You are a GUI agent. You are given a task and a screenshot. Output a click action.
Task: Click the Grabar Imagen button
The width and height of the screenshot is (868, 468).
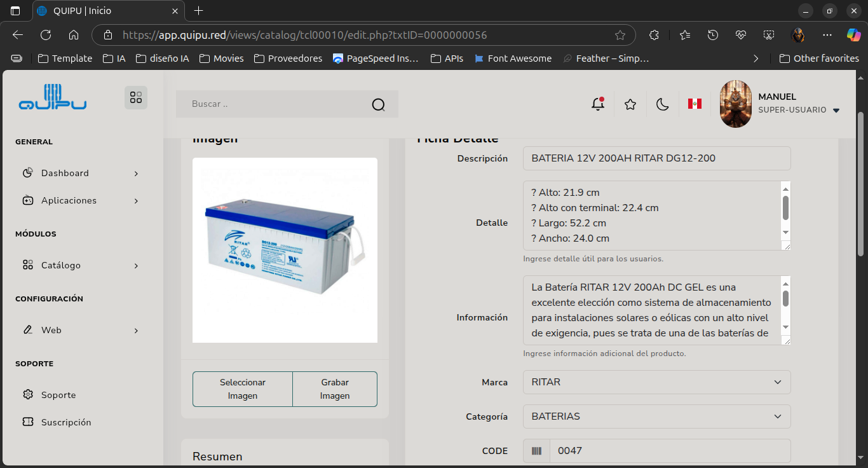(335, 389)
